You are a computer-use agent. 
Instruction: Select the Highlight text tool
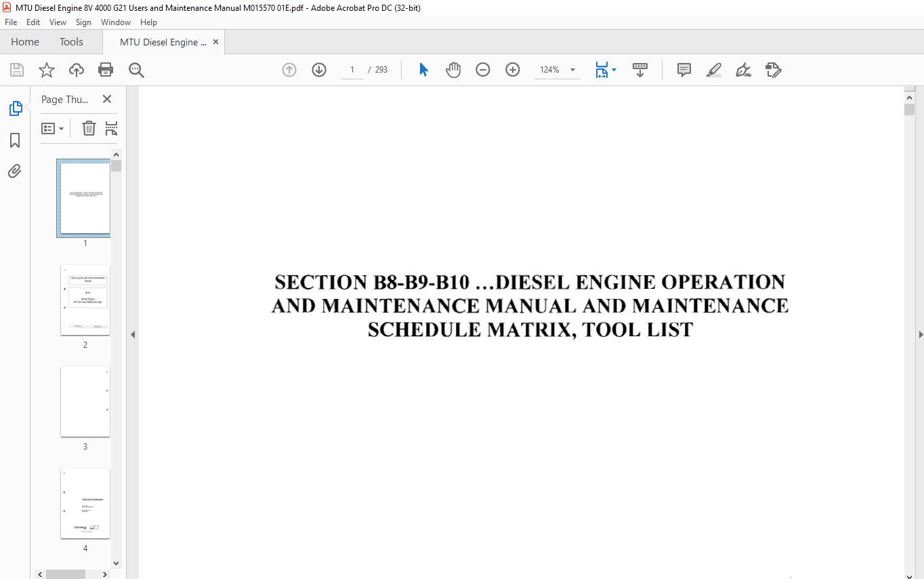(714, 70)
